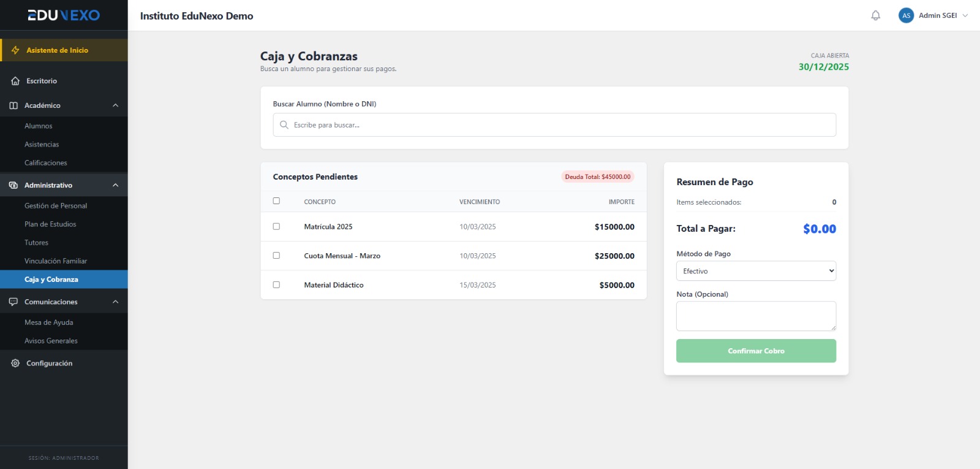Tick the Material Didáctico checkbox
This screenshot has width=980, height=469.
276,284
